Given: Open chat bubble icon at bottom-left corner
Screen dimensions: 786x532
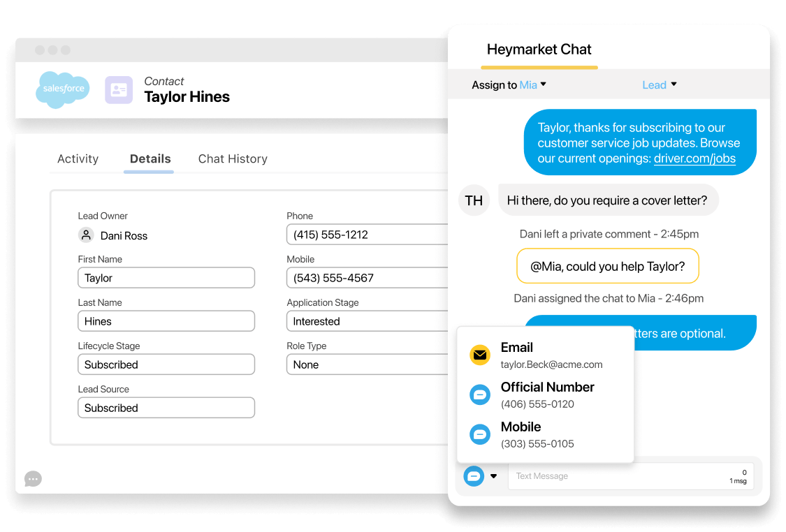Looking at the screenshot, I should 33,479.
